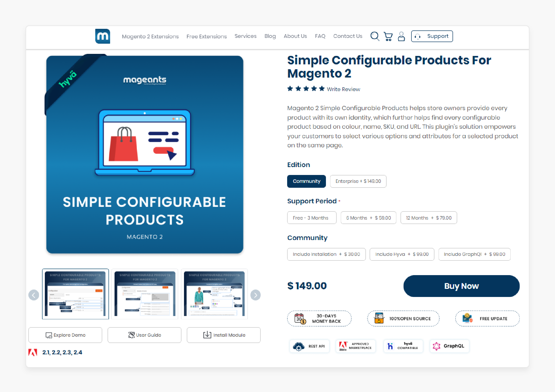Open the Free Extensions menu item
Viewport: 555px width, 392px height.
click(207, 36)
